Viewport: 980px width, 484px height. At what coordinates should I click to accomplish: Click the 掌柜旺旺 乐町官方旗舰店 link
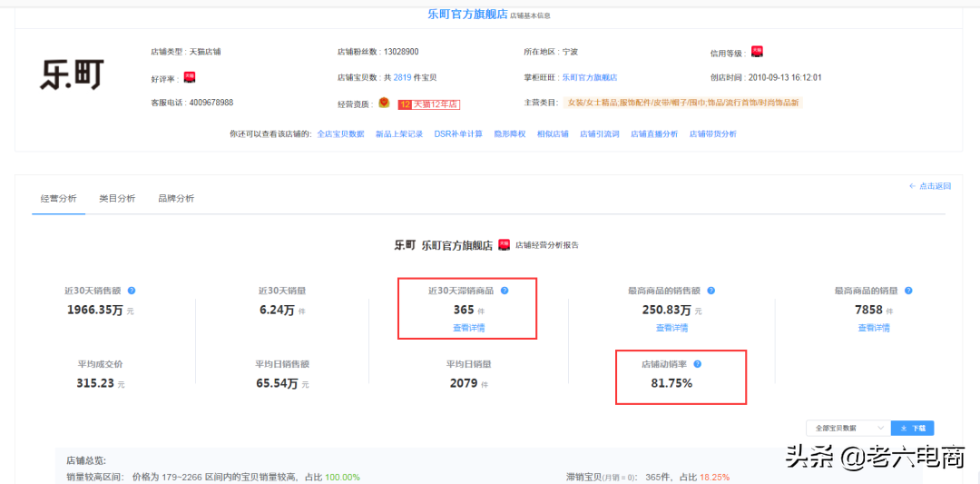pos(590,77)
